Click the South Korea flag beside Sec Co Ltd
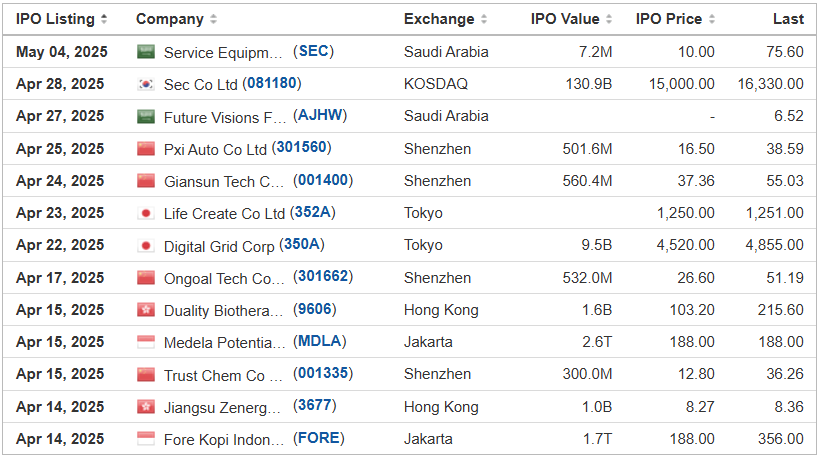This screenshot has height=457, width=821. point(146,84)
